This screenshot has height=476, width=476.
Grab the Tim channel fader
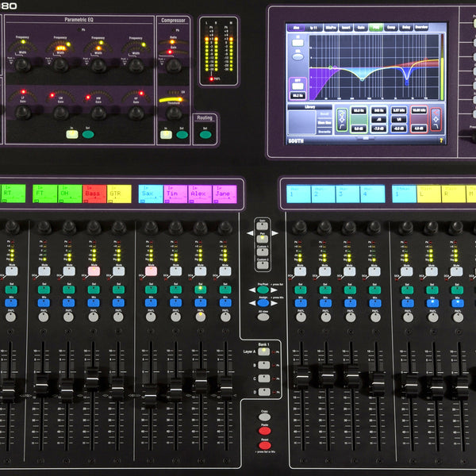[175, 389]
